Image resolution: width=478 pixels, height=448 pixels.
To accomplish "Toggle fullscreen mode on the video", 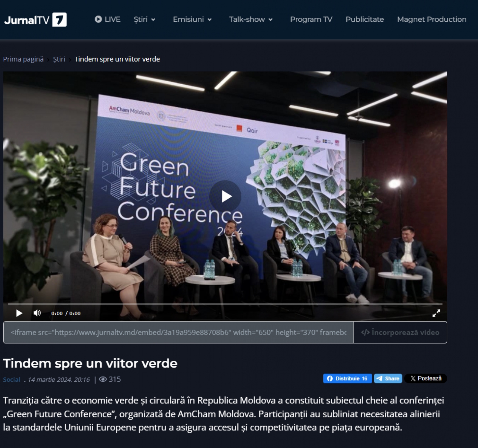I will [x=436, y=313].
